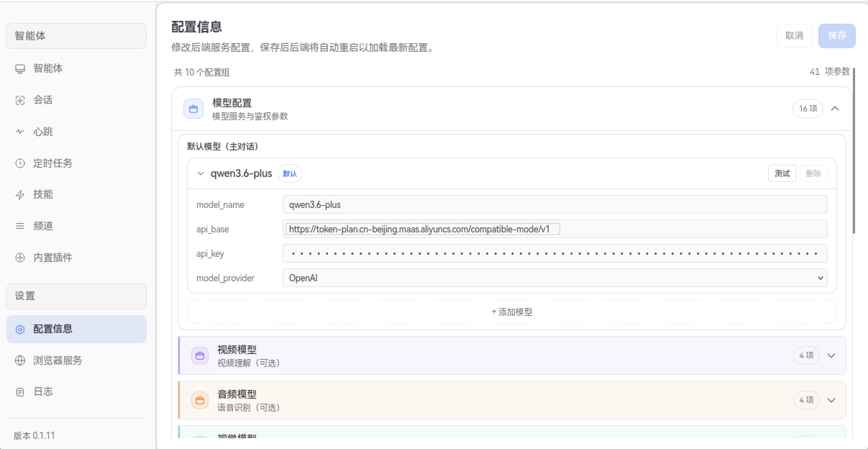Image resolution: width=868 pixels, height=449 pixels.
Task: Expand the 音频模型 section chevron
Action: pyautogui.click(x=831, y=400)
